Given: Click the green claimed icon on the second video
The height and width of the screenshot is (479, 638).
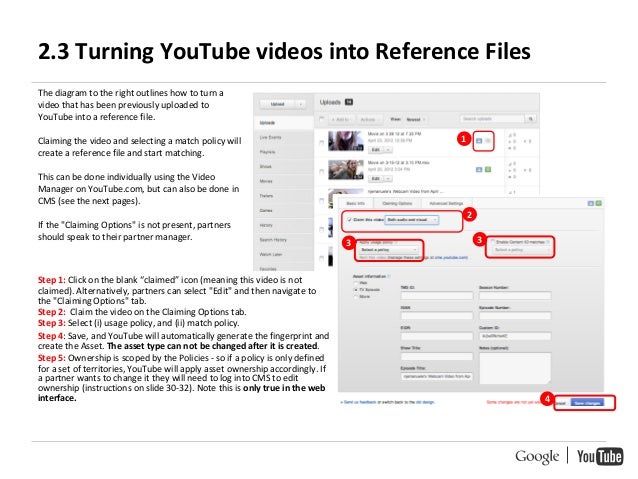Looking at the screenshot, I should pos(488,169).
